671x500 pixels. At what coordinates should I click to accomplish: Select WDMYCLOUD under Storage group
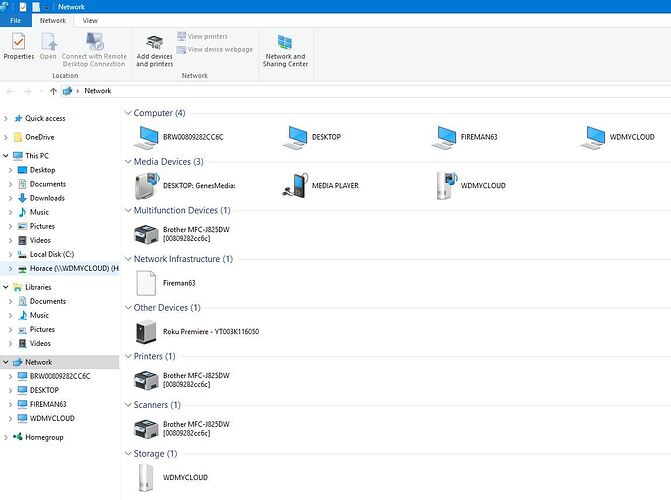(173, 477)
